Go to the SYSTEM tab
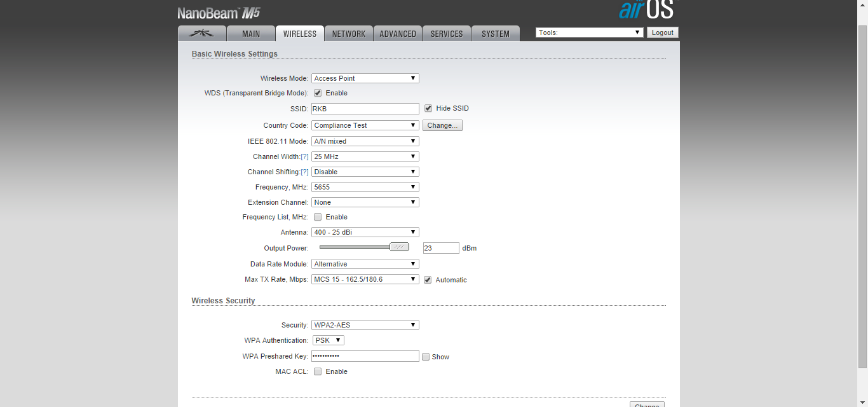 coord(495,34)
